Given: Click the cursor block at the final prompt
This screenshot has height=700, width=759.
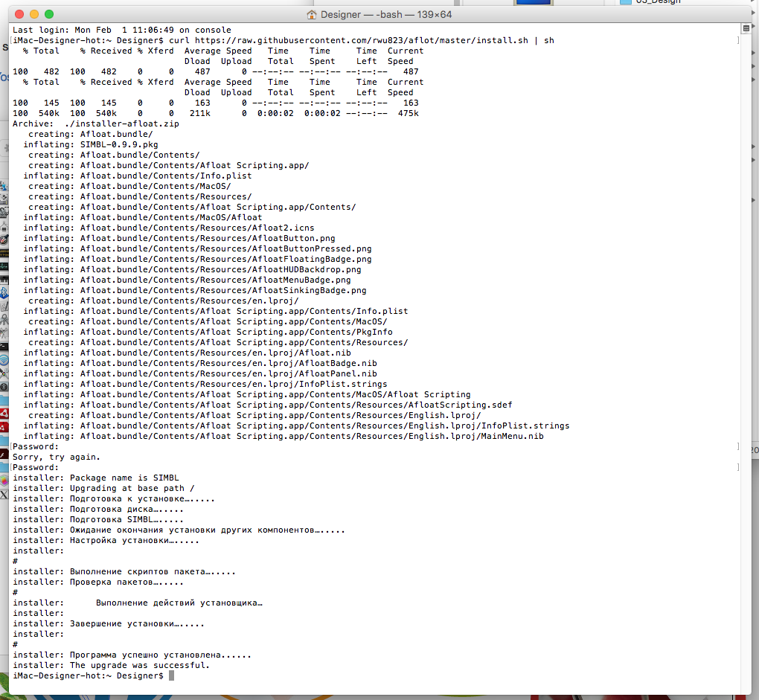Looking at the screenshot, I should (x=171, y=675).
